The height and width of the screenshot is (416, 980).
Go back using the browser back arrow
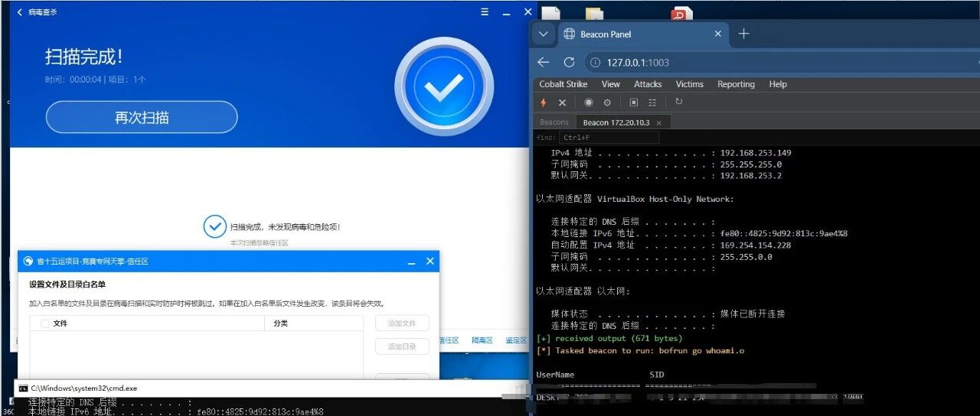pyautogui.click(x=544, y=62)
